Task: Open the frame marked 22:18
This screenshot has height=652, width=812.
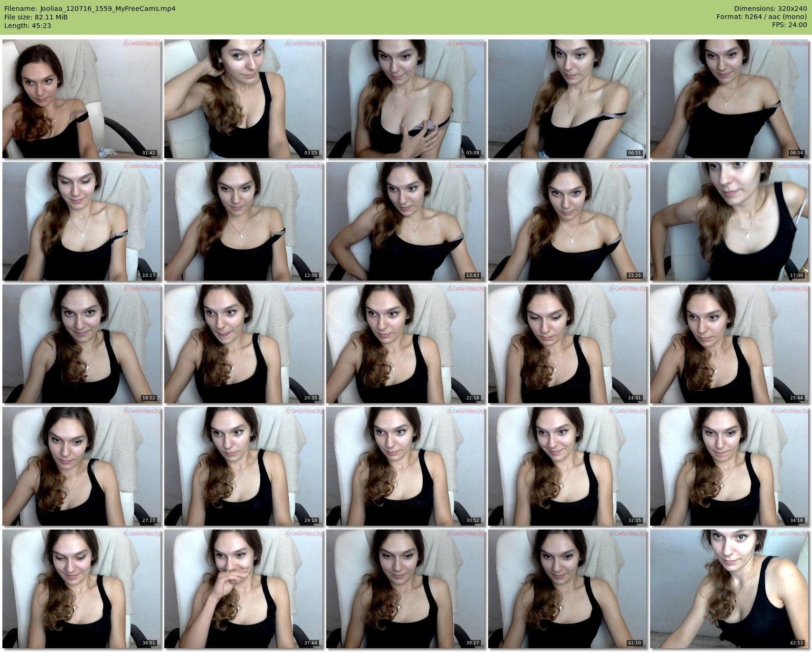Action: pos(406,344)
